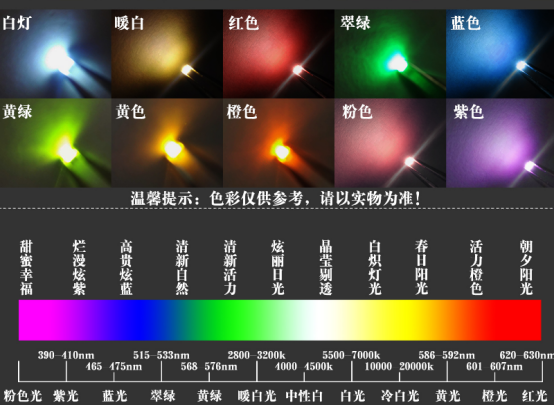Click the 2800-3200k color temperature value
The width and height of the screenshot is (554, 405).
coord(257,355)
